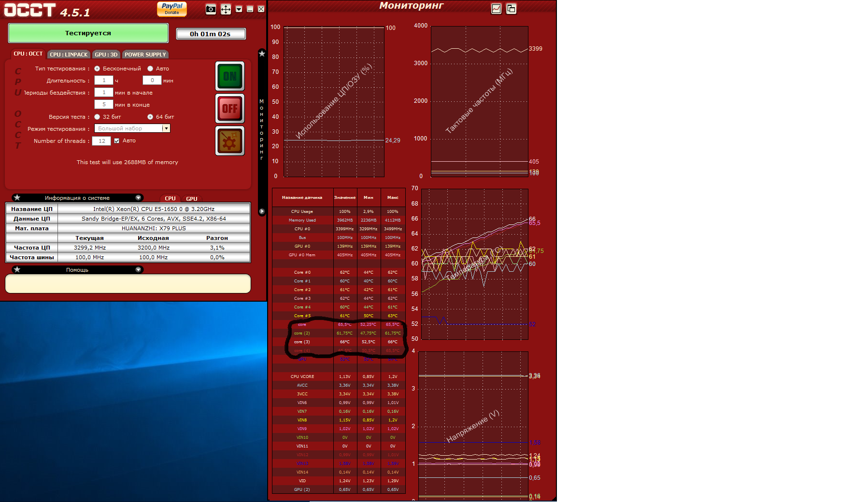868x502 pixels.
Task: Click the duration hours field
Action: tap(104, 80)
